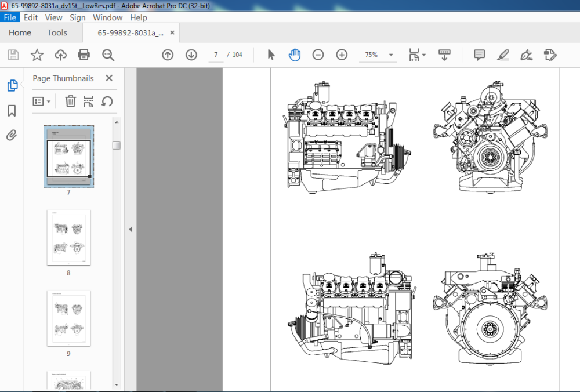
Task: Open the Find text magnifier
Action: 108,55
